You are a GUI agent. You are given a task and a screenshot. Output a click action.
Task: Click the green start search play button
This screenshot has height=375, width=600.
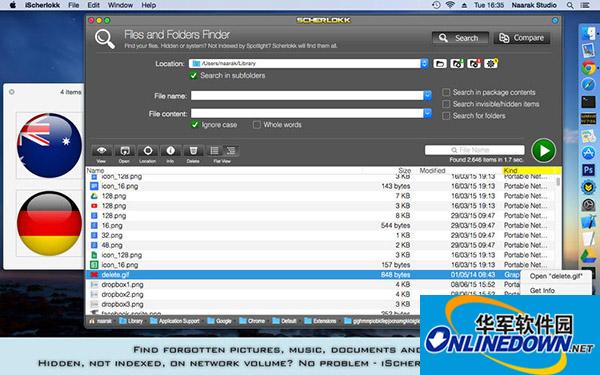(543, 150)
